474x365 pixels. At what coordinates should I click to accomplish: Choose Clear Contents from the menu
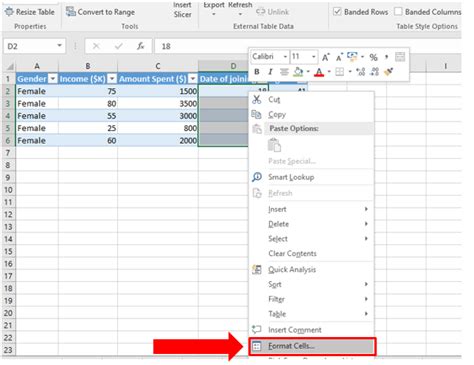pyautogui.click(x=311, y=253)
